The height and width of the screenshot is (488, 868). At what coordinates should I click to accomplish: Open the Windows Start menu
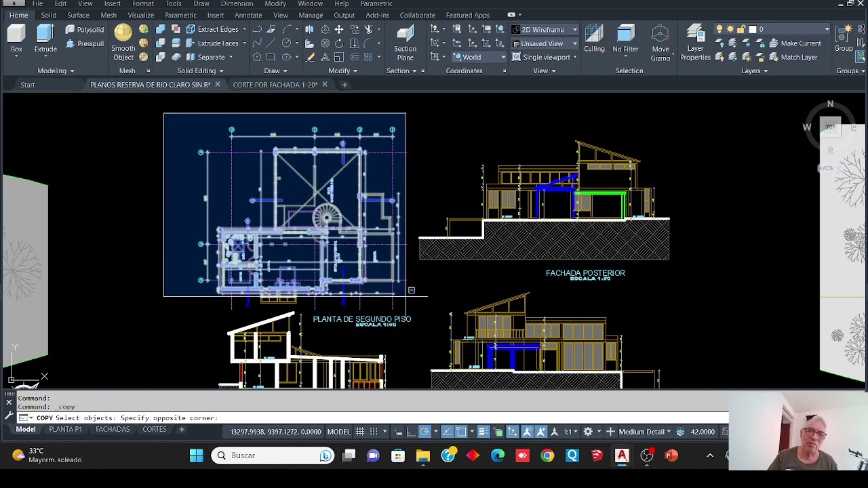(196, 455)
